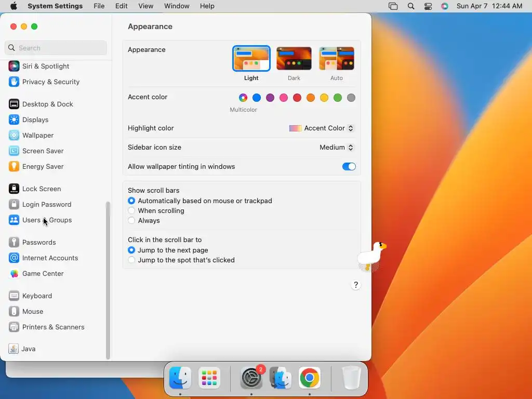This screenshot has height=399, width=532.
Task: Open the Window menu
Action: (x=177, y=6)
